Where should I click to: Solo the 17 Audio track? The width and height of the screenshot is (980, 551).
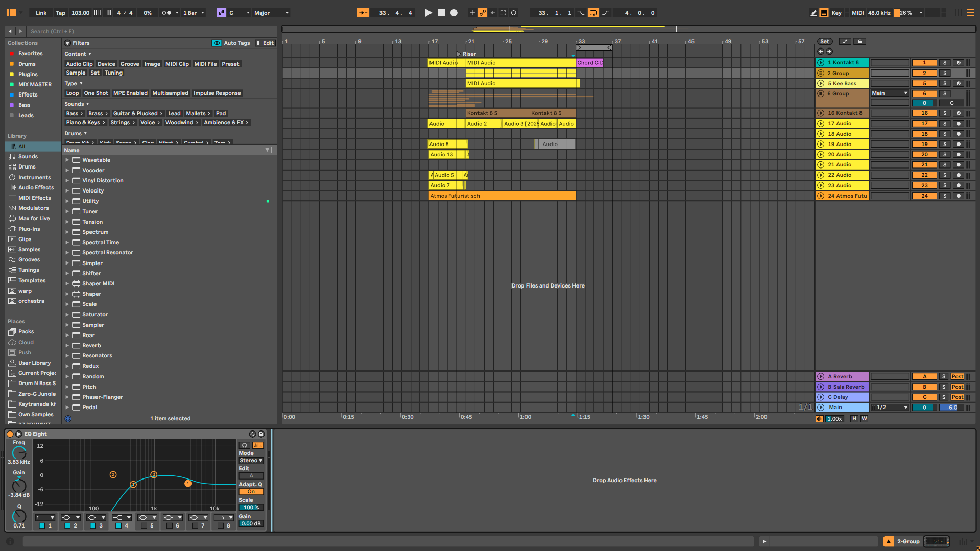(x=945, y=124)
